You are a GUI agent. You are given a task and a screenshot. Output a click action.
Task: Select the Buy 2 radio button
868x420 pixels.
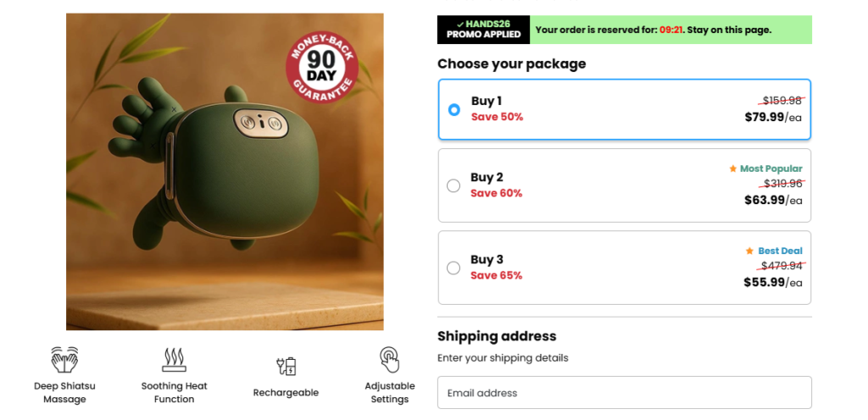[x=453, y=185]
